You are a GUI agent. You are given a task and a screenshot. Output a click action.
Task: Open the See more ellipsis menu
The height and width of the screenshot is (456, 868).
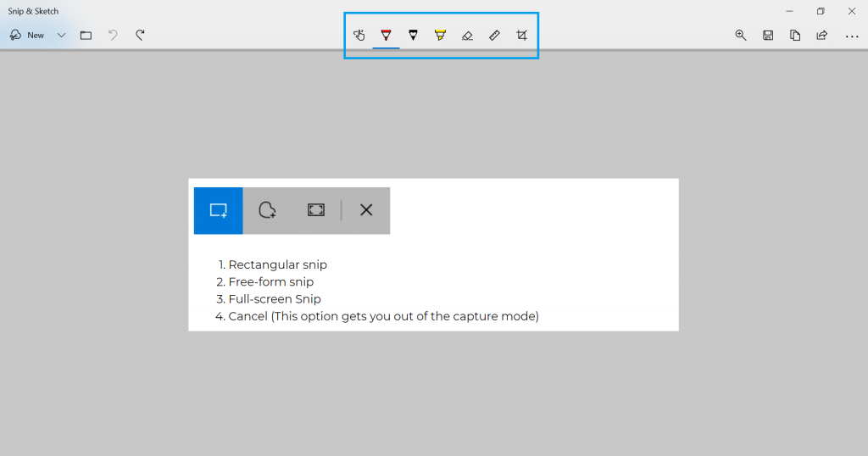pyautogui.click(x=852, y=36)
